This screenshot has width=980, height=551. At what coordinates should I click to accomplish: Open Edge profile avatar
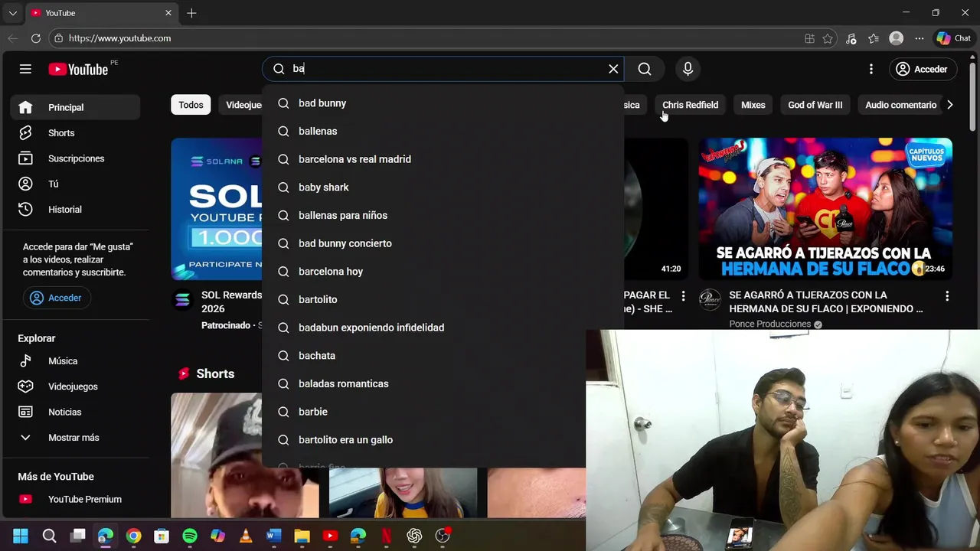point(897,38)
